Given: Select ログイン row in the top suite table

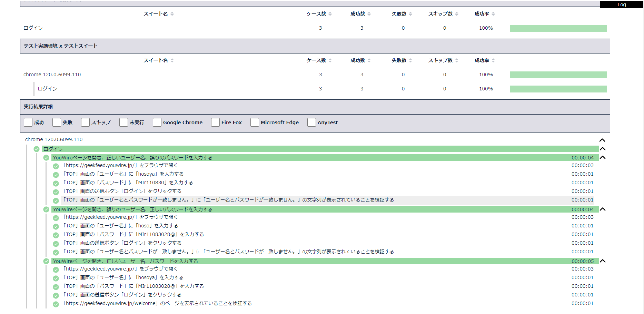Looking at the screenshot, I should 315,28.
